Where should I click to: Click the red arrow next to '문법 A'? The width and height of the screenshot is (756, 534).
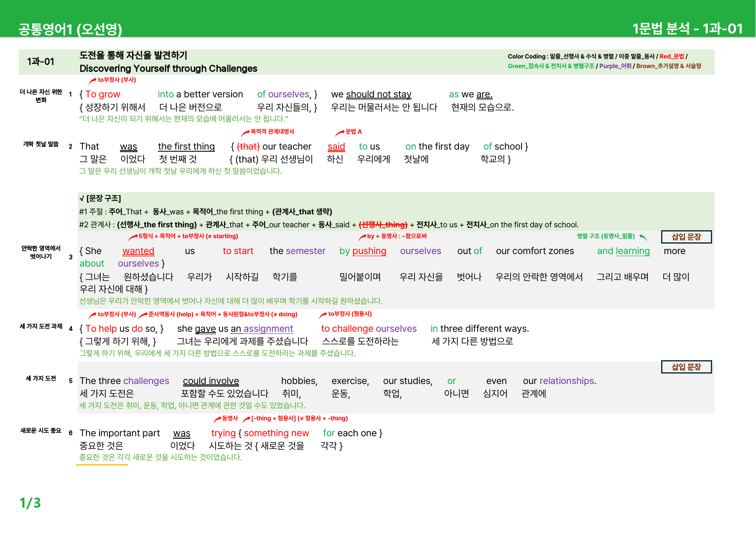(340, 133)
